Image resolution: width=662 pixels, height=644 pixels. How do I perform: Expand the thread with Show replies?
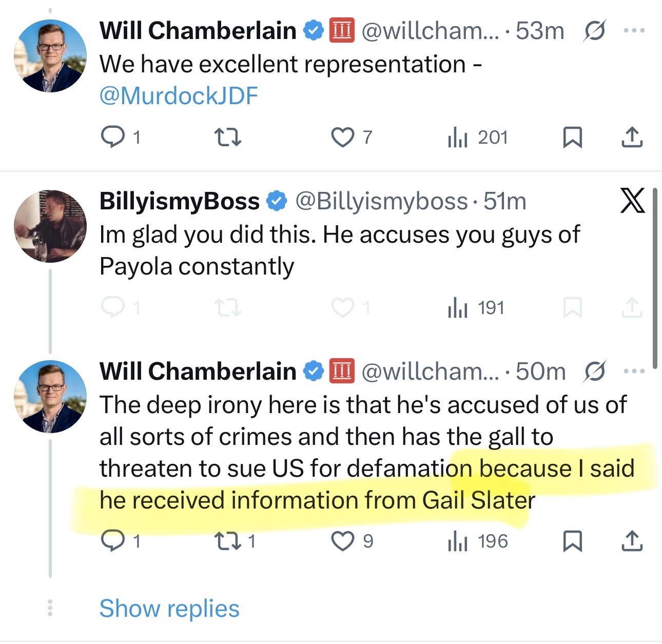coord(169,609)
